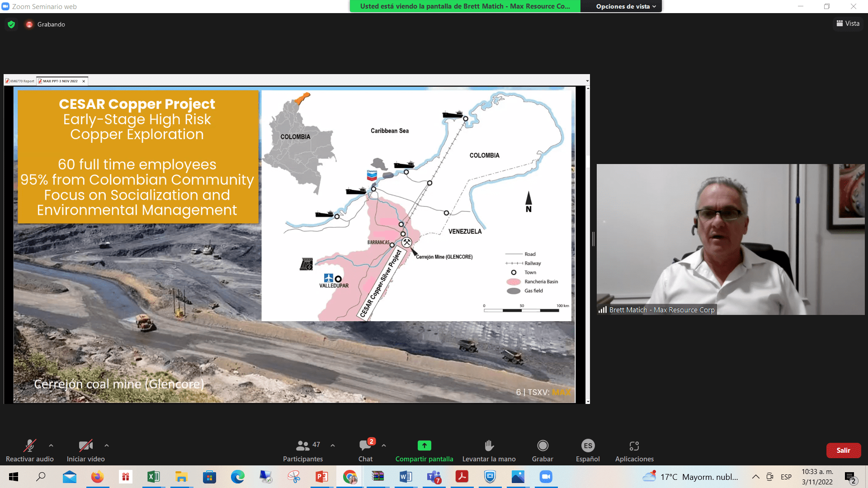Open the Mail app in taskbar

(70, 477)
